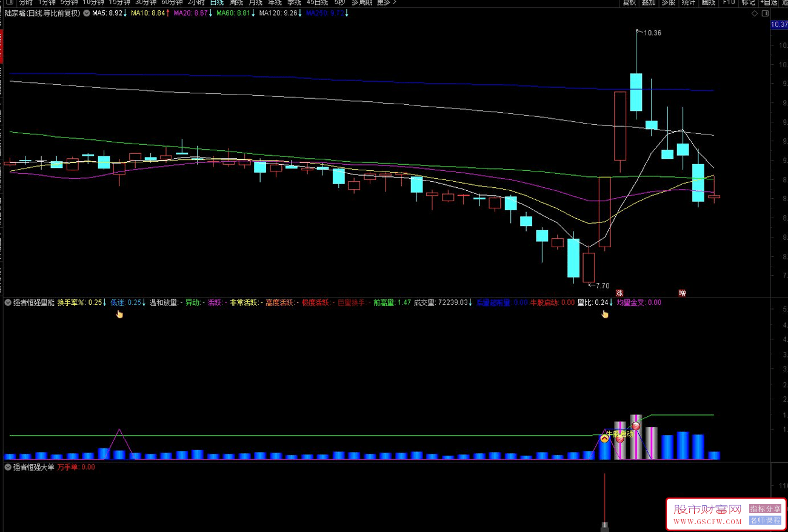Click 多股 multi-stock button
The height and width of the screenshot is (532, 788).
pos(669,2)
